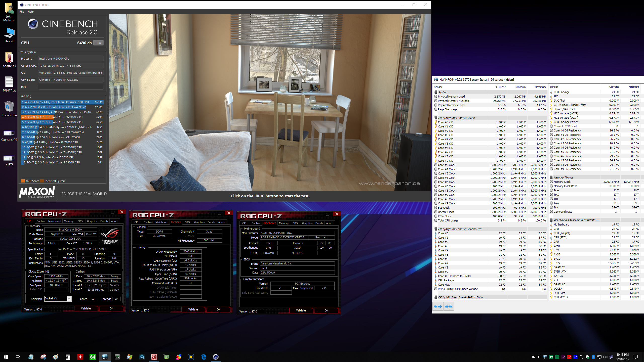Minimize the CPU-Z memory window
This screenshot has height=362, width=644.
click(220, 214)
